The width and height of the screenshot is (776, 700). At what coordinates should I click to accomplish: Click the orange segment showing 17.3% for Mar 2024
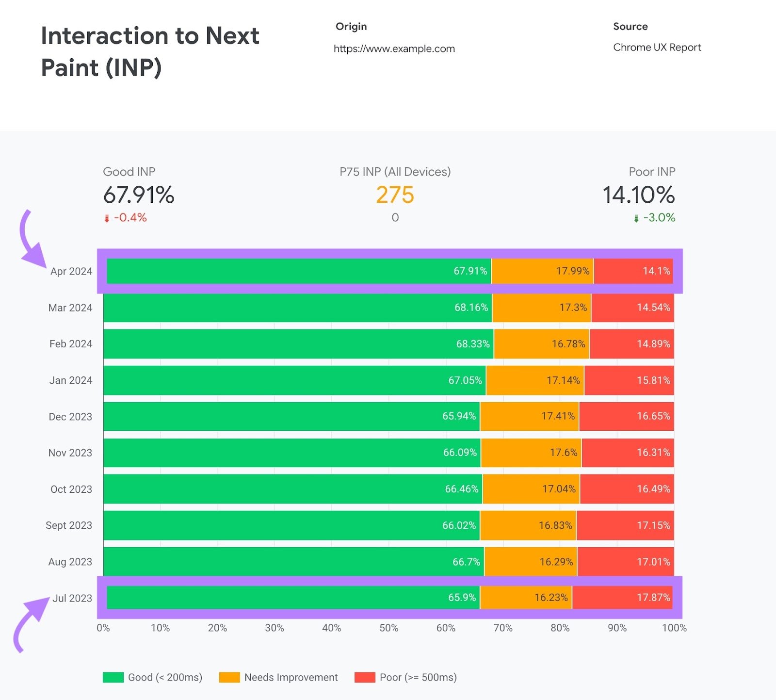tap(541, 308)
